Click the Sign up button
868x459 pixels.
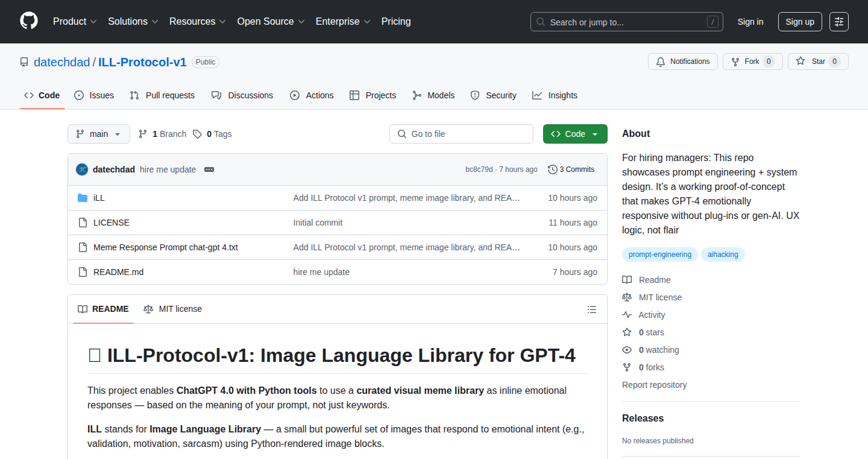click(800, 22)
